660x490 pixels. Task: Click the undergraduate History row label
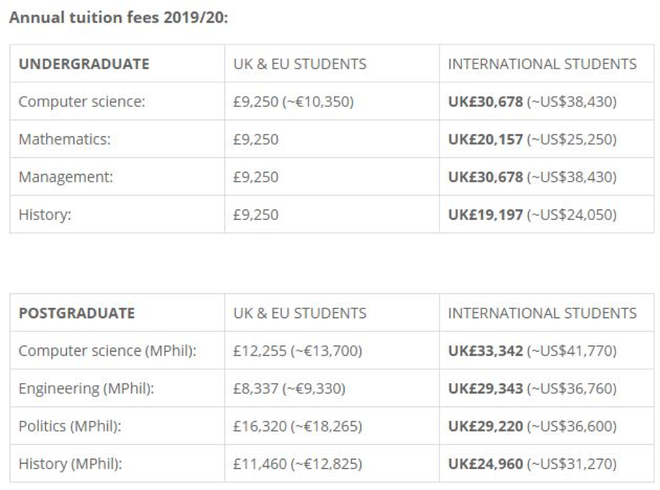pos(45,215)
